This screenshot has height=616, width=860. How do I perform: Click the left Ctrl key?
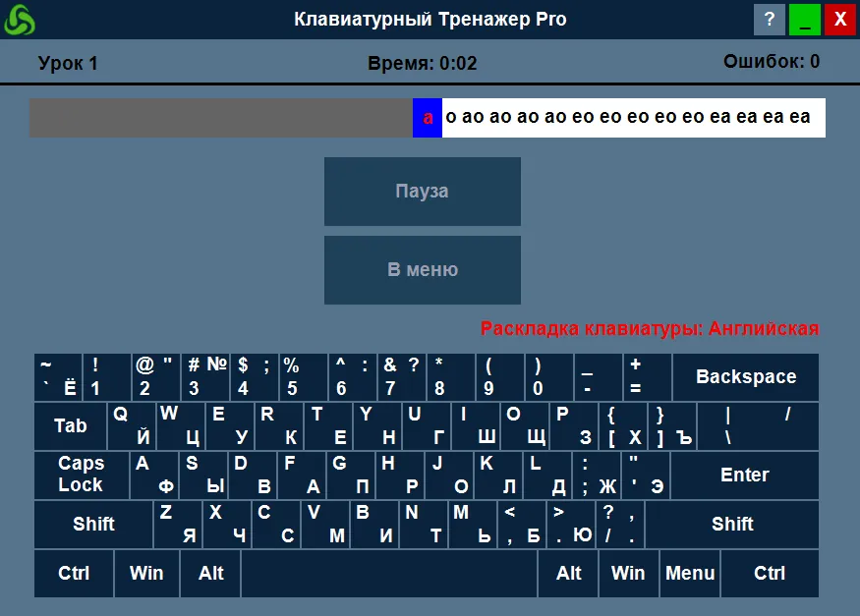click(74, 573)
